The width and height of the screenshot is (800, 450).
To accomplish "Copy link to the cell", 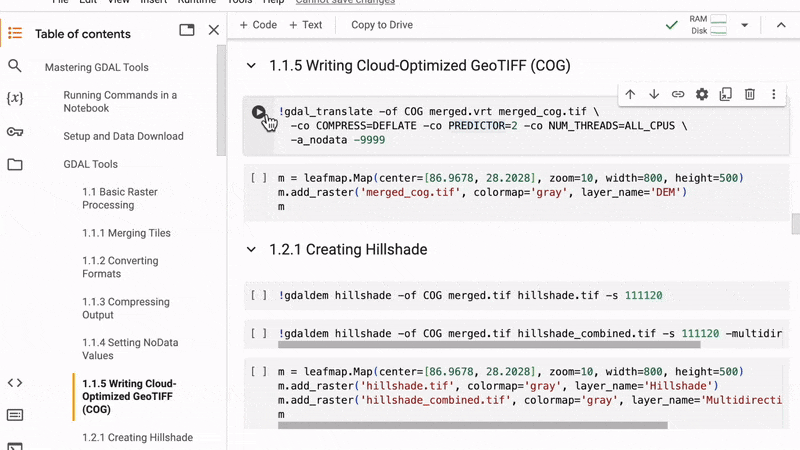I will 678,94.
